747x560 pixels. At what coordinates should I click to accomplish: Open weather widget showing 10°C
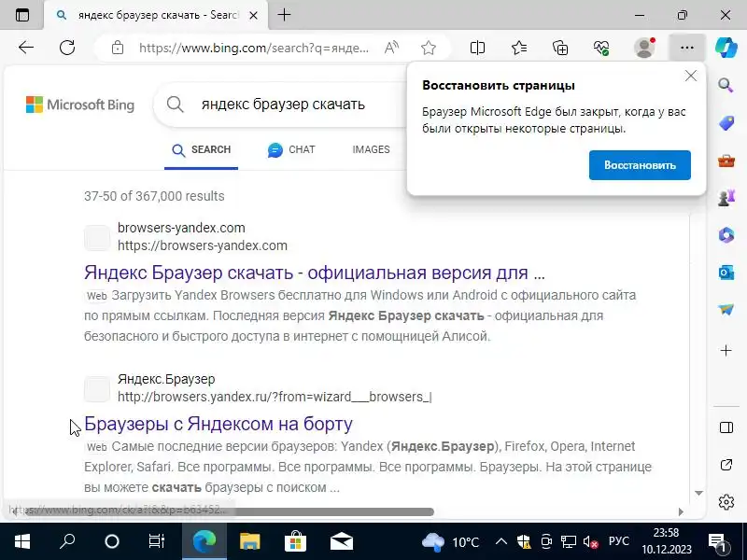click(x=451, y=542)
